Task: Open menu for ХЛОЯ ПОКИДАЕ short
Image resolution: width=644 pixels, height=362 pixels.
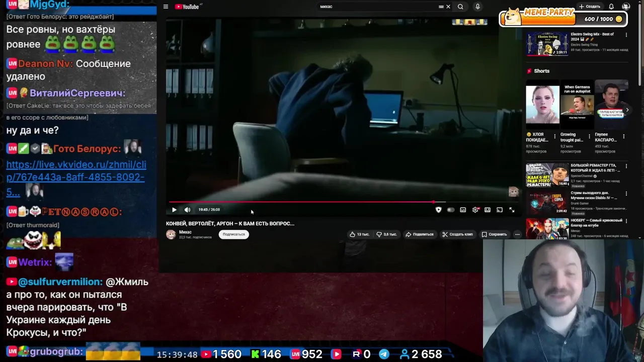Action: point(555,136)
